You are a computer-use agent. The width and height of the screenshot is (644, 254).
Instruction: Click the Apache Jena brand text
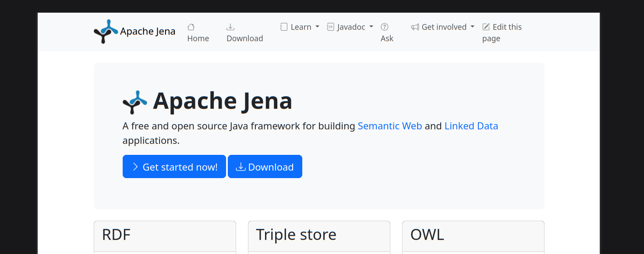148,31
